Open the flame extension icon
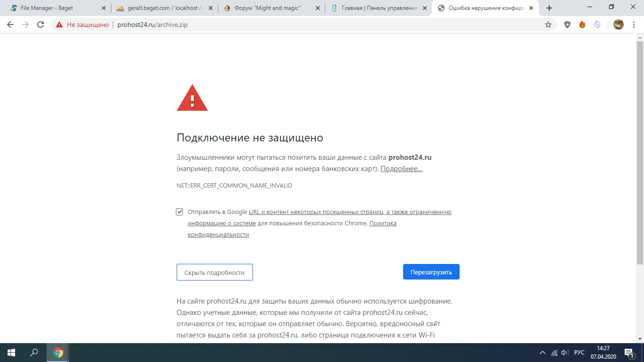The width and height of the screenshot is (644, 362). tap(582, 25)
